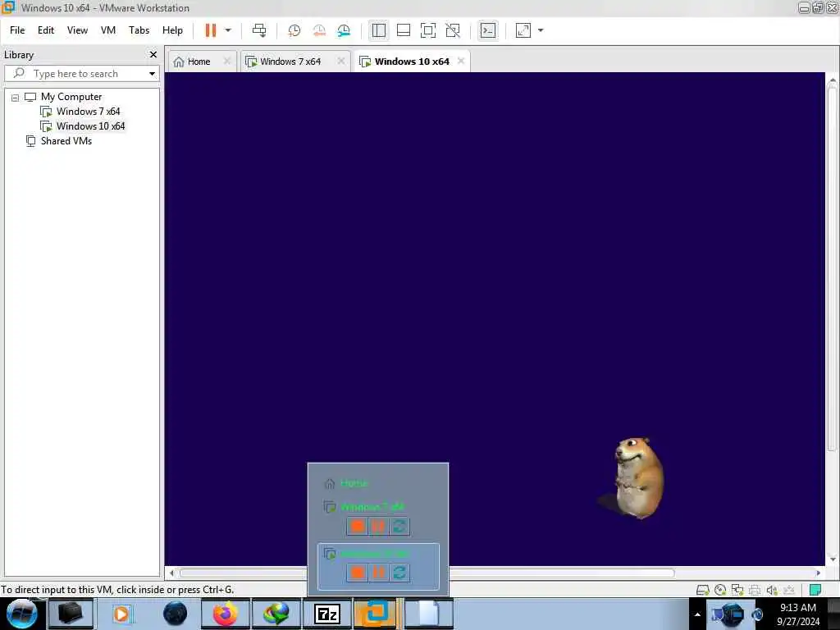The height and width of the screenshot is (630, 840).
Task: Choose Windows 10 x64 in taskbar popup
Action: [x=374, y=554]
